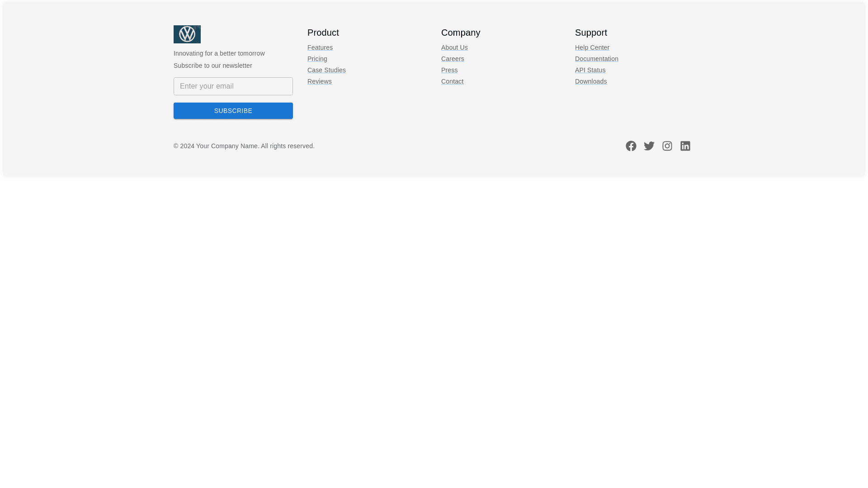Open the Press link
Viewport: 868px width, 488px height.
tap(449, 70)
